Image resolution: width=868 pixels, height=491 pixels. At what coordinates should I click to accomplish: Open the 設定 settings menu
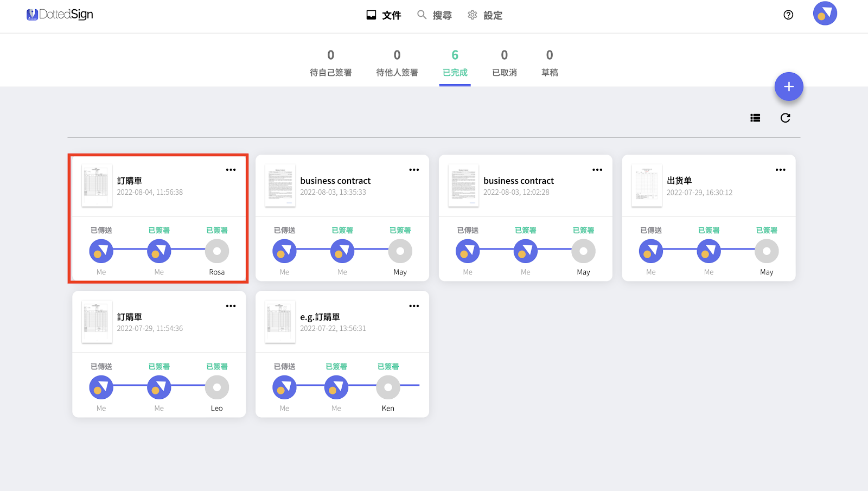click(485, 15)
